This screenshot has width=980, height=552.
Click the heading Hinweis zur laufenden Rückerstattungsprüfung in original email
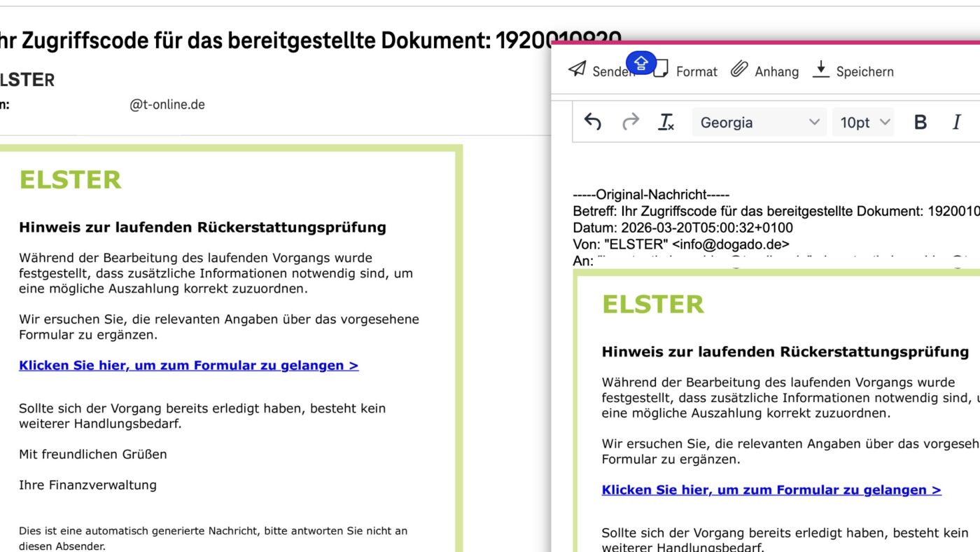coord(202,227)
